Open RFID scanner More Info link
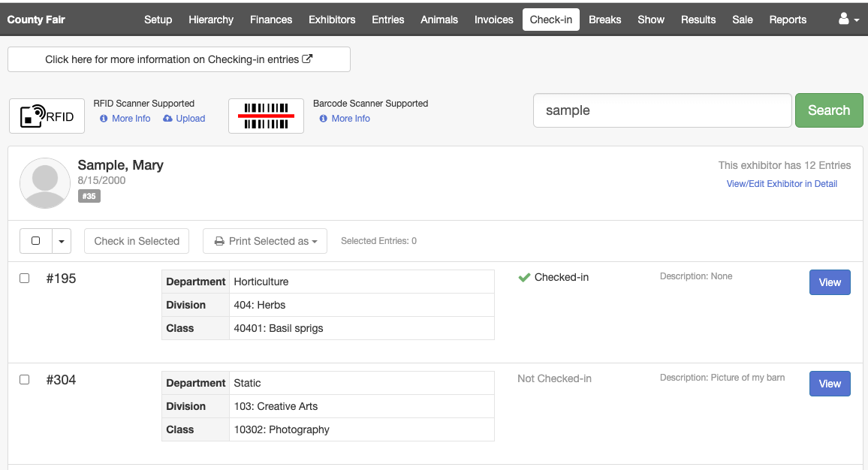 pos(125,119)
